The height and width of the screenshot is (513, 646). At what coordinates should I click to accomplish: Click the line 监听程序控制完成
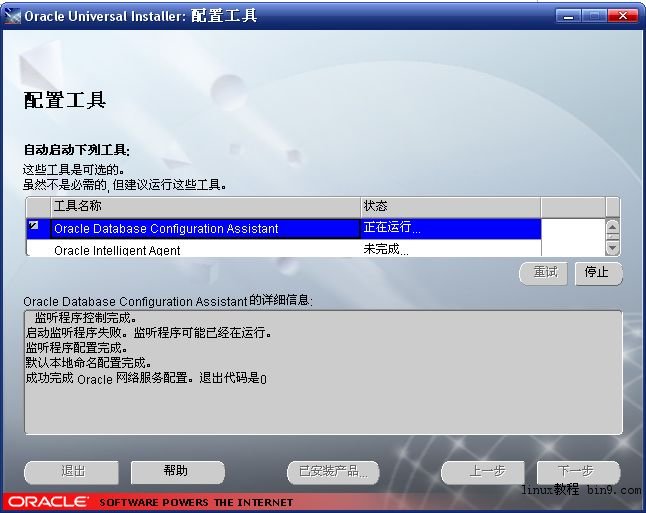(85, 318)
